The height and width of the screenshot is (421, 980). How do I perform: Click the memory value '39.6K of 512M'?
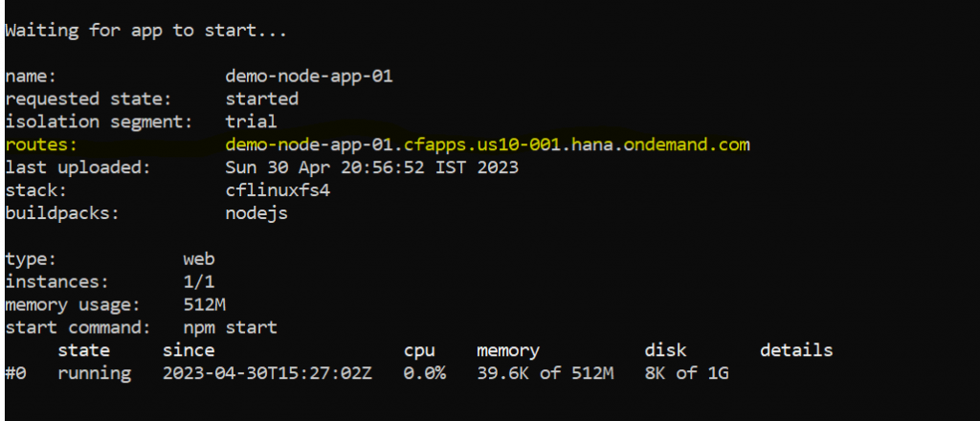(x=545, y=373)
